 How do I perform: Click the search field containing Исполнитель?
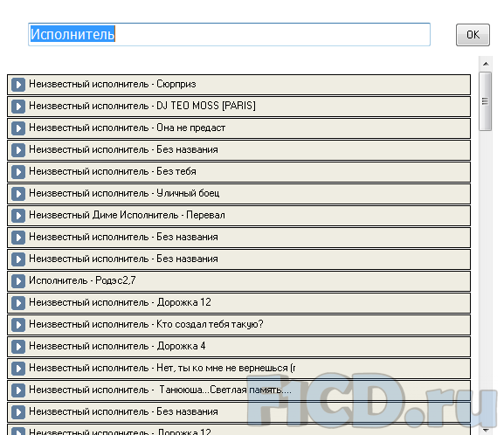point(229,34)
